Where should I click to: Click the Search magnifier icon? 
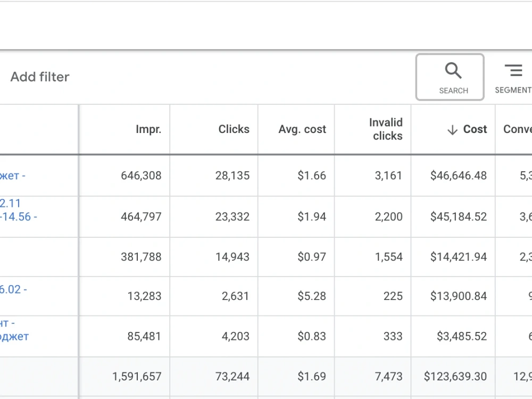tap(453, 71)
